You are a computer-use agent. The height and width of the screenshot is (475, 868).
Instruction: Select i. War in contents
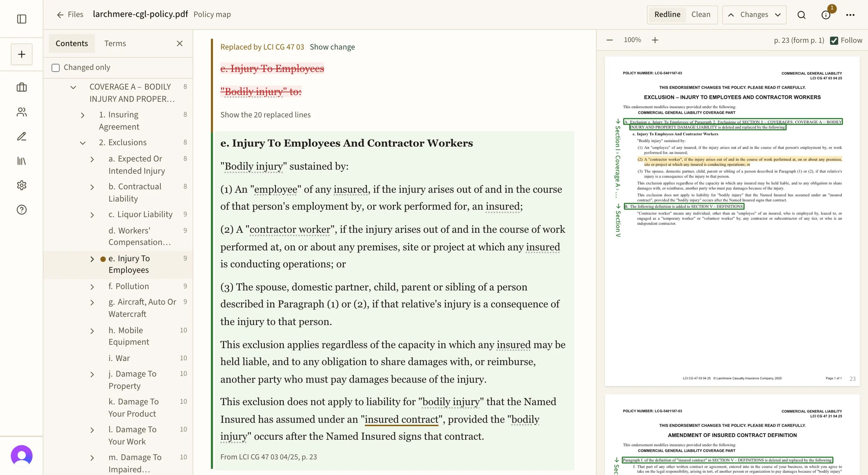tap(119, 358)
